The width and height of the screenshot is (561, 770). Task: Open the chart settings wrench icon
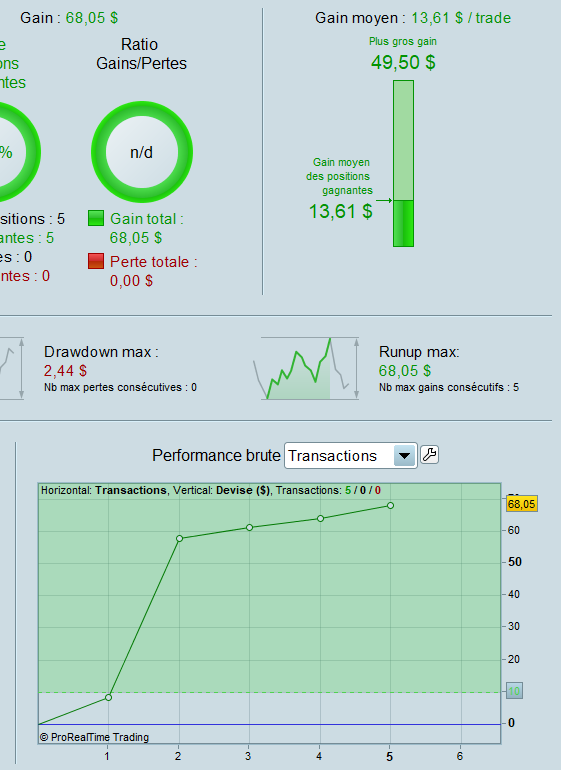tap(429, 455)
